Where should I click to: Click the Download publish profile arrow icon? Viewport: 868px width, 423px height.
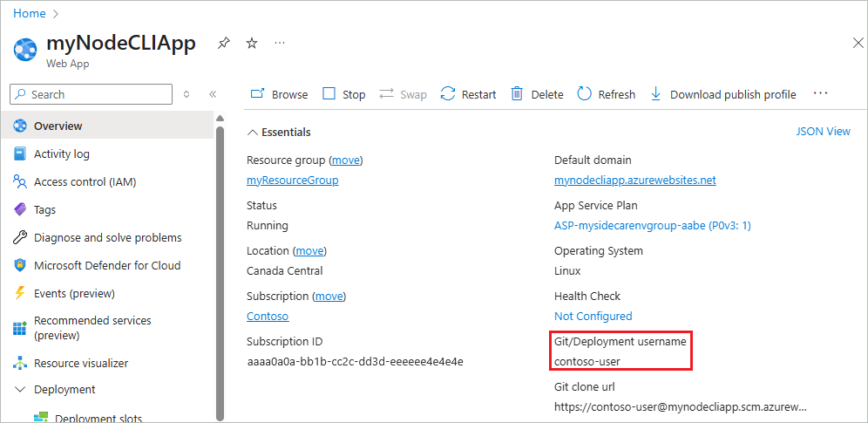655,94
